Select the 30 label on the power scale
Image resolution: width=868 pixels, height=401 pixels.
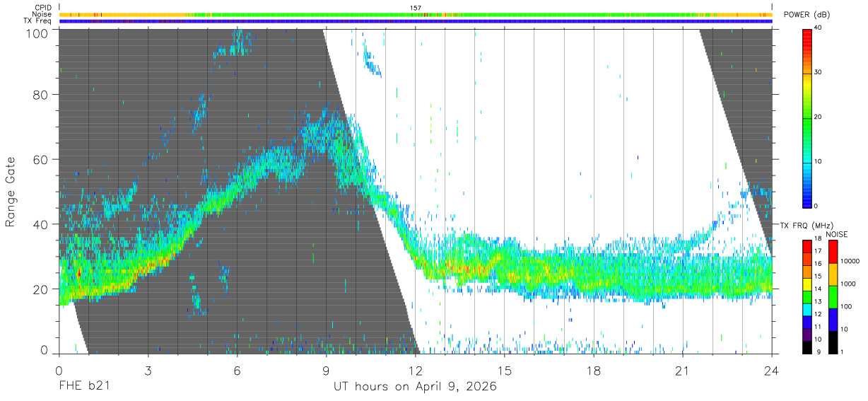[x=819, y=73]
